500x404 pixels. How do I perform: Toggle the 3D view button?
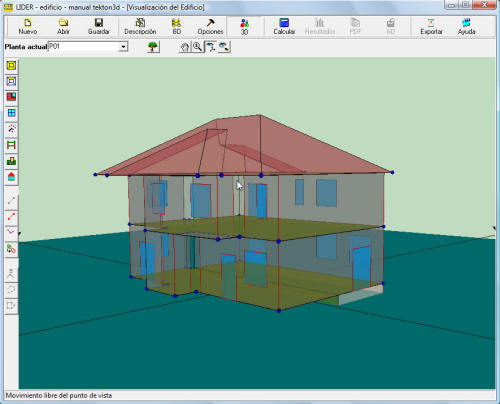pos(244,27)
